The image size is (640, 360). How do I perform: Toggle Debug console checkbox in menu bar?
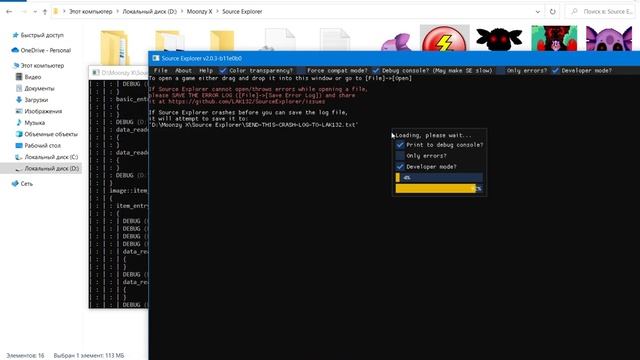pos(376,71)
